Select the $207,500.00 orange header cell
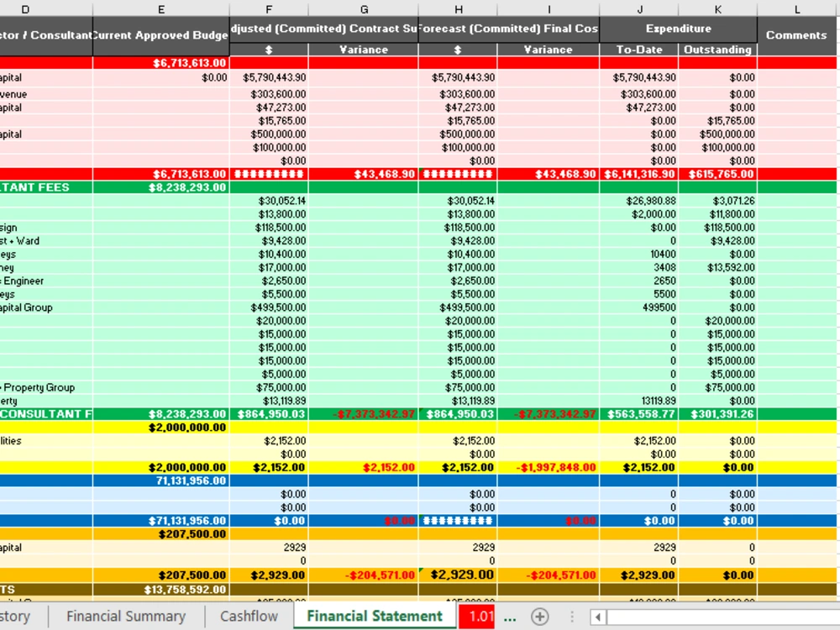The image size is (840, 630). pos(161,534)
